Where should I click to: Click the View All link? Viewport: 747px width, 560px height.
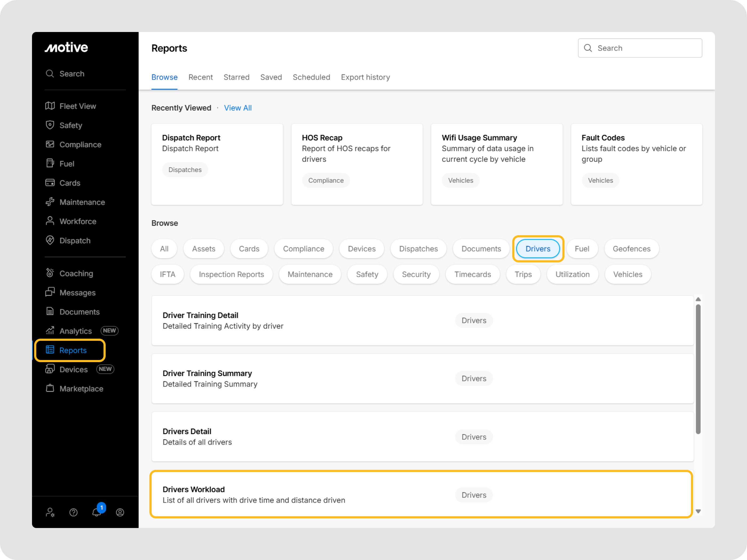[238, 108]
